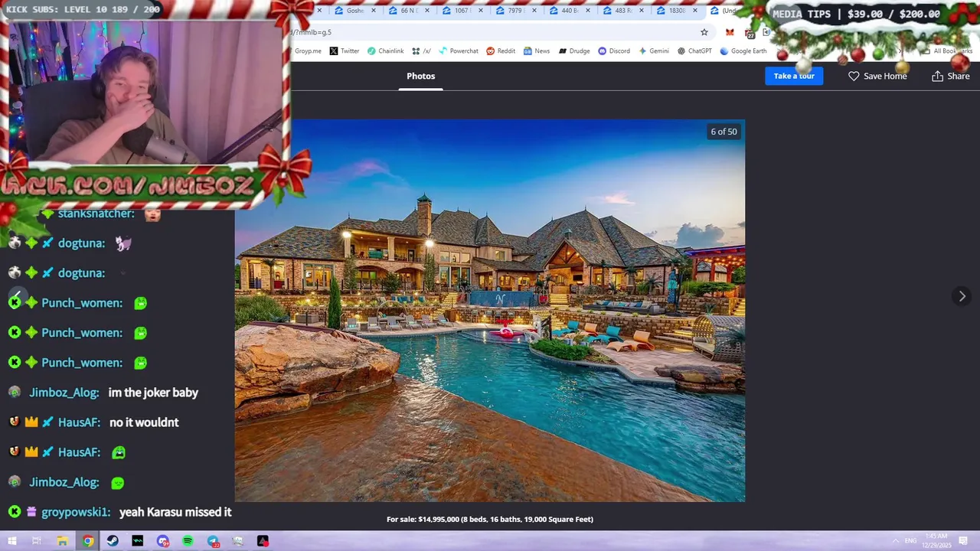The height and width of the screenshot is (551, 980).
Task: Open the Reddit bookmark
Action: coord(501,51)
